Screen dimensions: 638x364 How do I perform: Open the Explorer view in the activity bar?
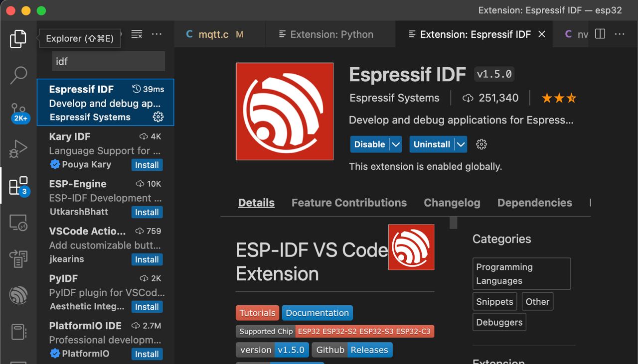point(18,38)
